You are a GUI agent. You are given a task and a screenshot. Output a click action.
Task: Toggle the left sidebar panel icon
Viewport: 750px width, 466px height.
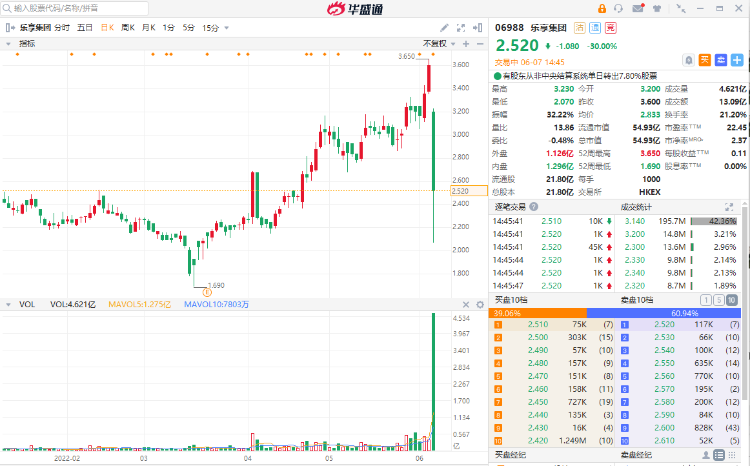pos(10,28)
